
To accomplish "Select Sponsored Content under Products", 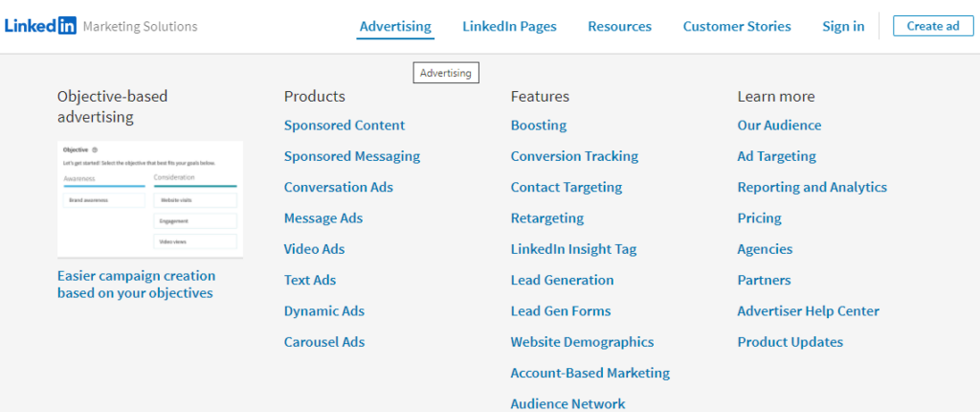I will [345, 126].
